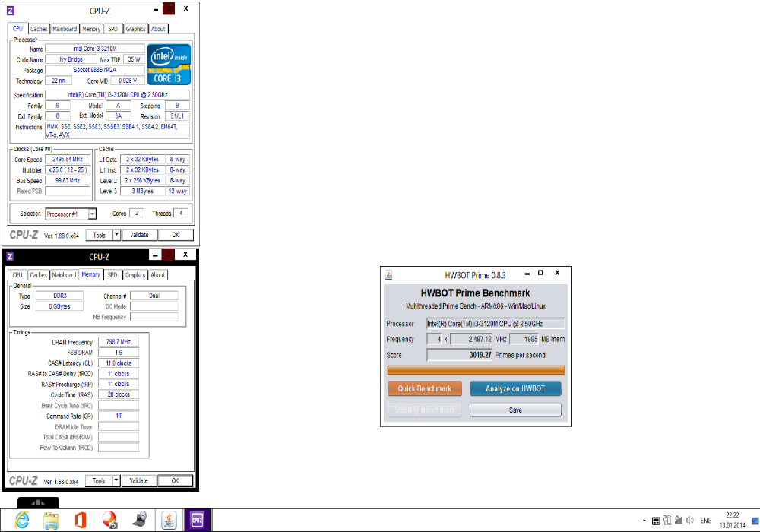Click the memory field showing 1995
The height and width of the screenshot is (532, 760).
click(x=524, y=339)
